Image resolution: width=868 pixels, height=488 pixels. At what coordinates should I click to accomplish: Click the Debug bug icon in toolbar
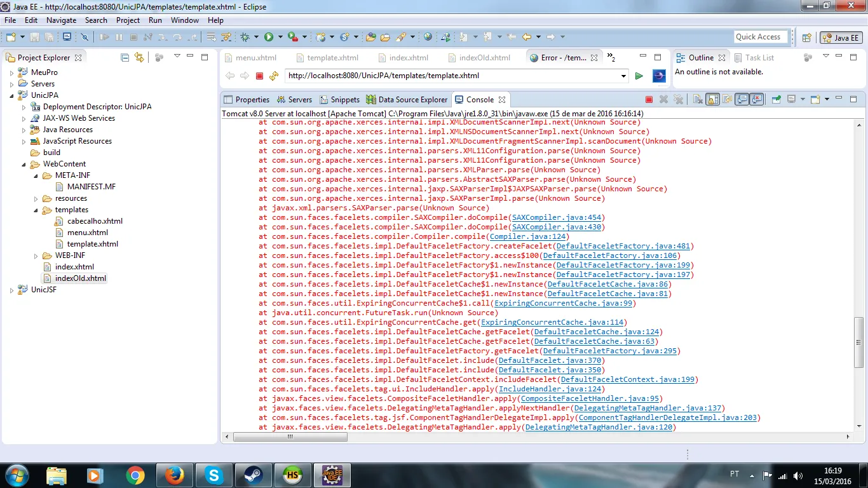point(245,37)
